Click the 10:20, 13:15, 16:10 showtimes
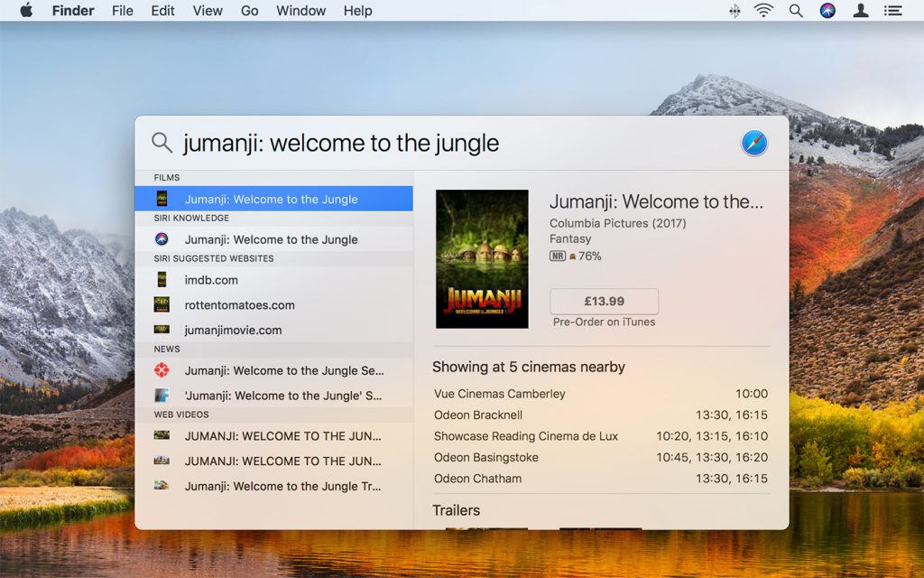Viewport: 924px width, 578px height. [712, 436]
